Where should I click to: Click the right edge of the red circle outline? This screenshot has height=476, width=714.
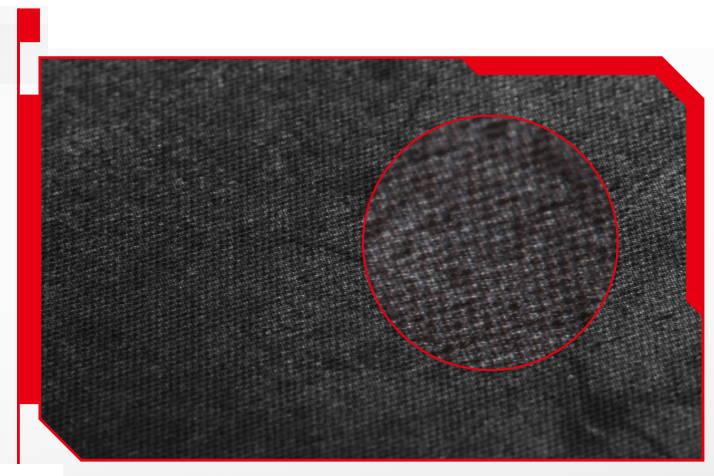click(618, 243)
